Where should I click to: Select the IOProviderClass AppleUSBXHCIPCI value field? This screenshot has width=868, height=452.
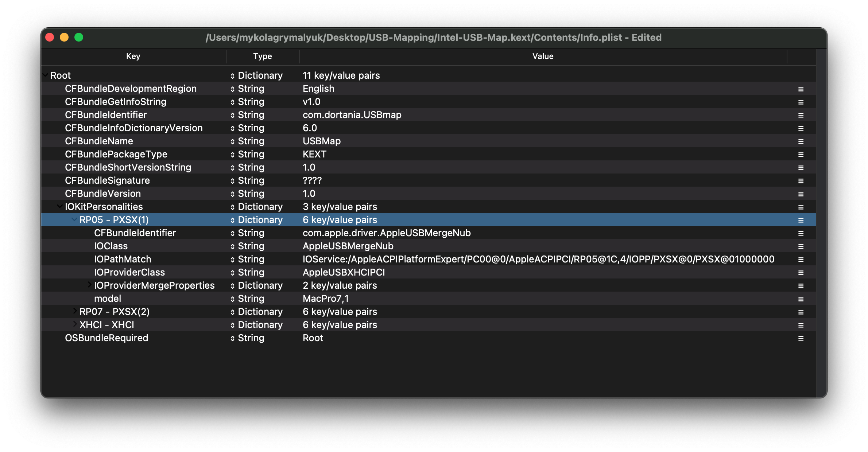tap(344, 272)
